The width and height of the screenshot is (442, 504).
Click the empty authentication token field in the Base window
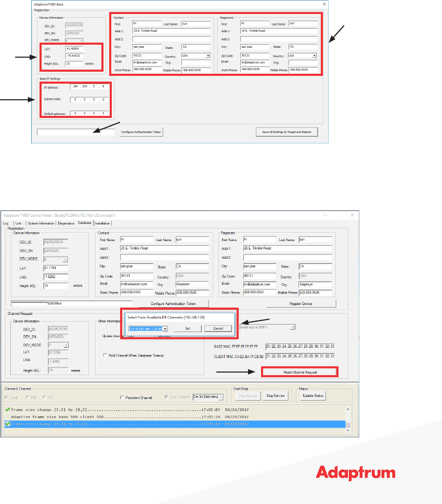click(x=75, y=132)
